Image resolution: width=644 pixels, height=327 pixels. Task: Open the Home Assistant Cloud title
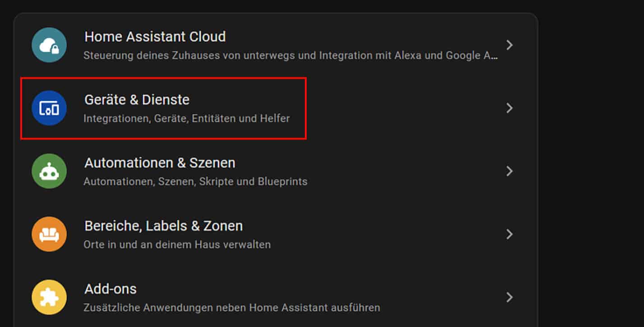155,37
